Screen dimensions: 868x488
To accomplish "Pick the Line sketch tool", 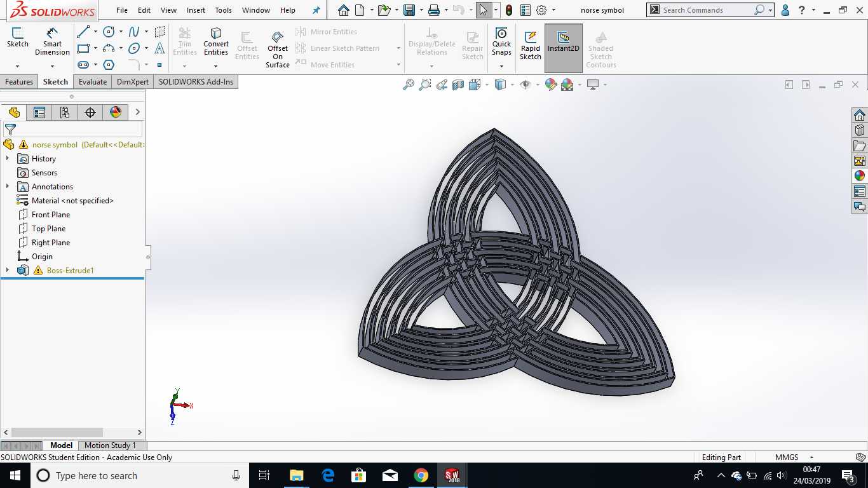I will (x=83, y=32).
